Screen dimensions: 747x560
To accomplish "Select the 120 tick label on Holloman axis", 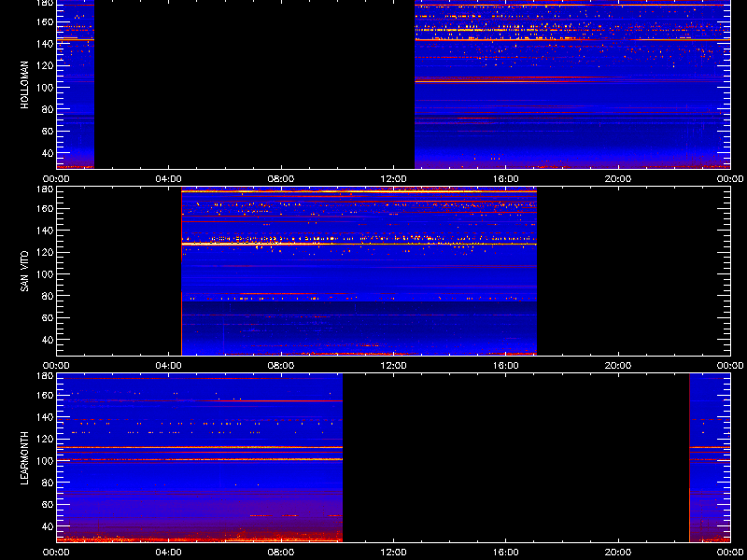I will tap(46, 65).
